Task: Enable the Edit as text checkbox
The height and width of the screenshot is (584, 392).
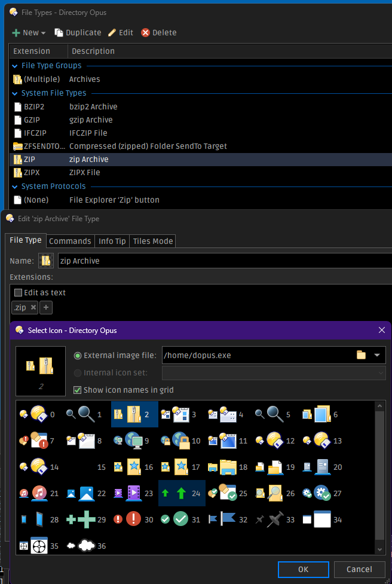Action: pyautogui.click(x=18, y=293)
